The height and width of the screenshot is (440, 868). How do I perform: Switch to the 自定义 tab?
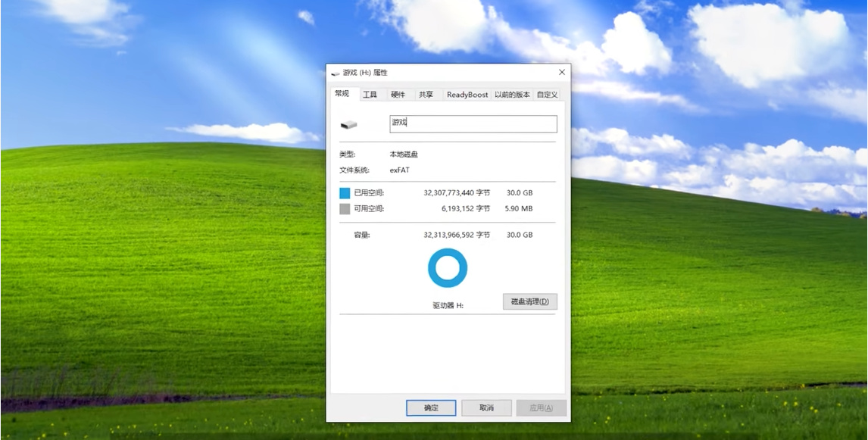coord(547,95)
